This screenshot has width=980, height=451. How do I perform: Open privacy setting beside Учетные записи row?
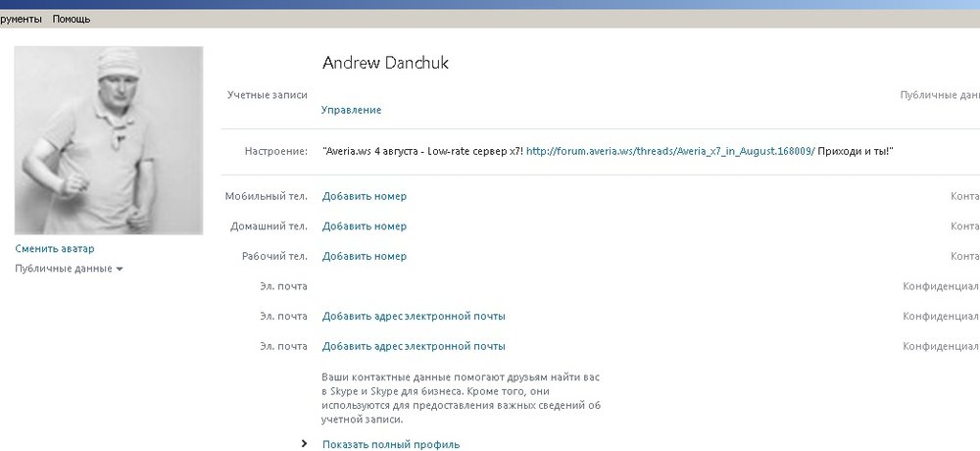[939, 95]
